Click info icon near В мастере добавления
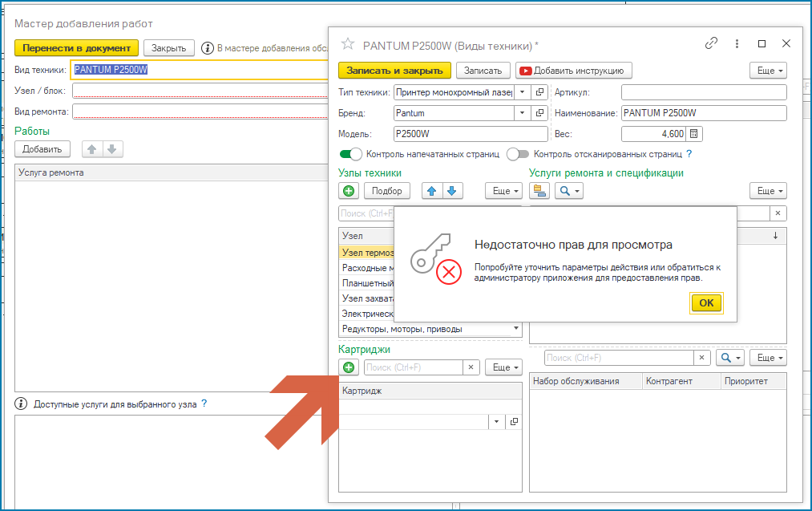Screen dimensions: 812x511 pyautogui.click(x=207, y=48)
